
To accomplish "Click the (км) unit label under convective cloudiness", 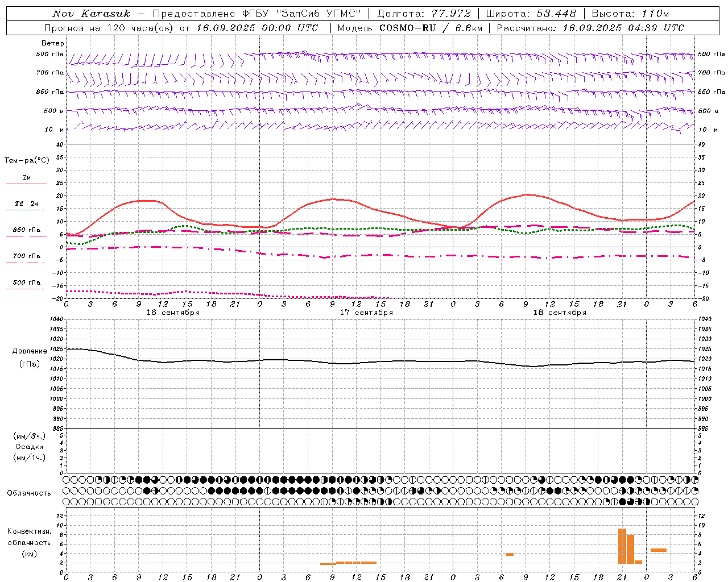I will [29, 553].
